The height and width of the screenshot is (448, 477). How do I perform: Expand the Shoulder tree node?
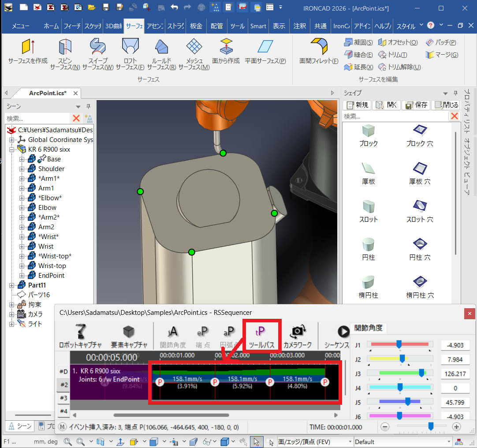22,169
